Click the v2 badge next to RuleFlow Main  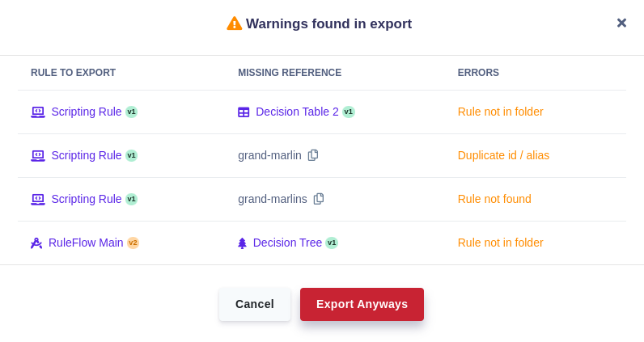click(133, 243)
